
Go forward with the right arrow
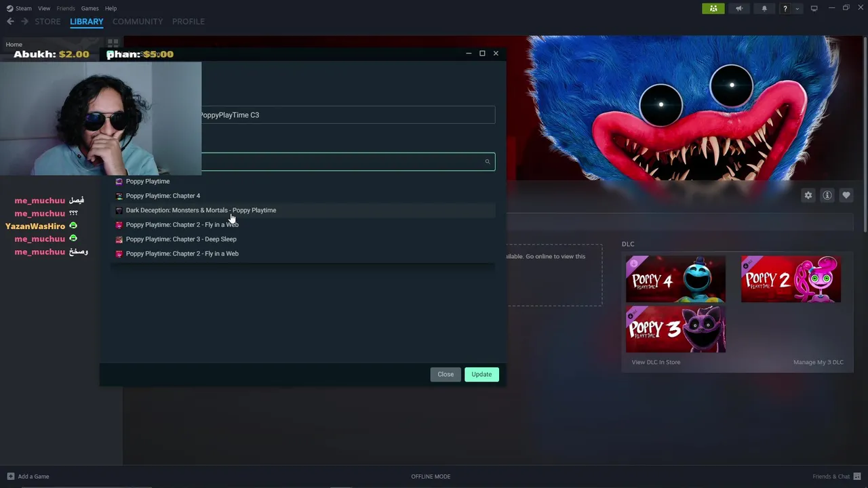coord(24,22)
